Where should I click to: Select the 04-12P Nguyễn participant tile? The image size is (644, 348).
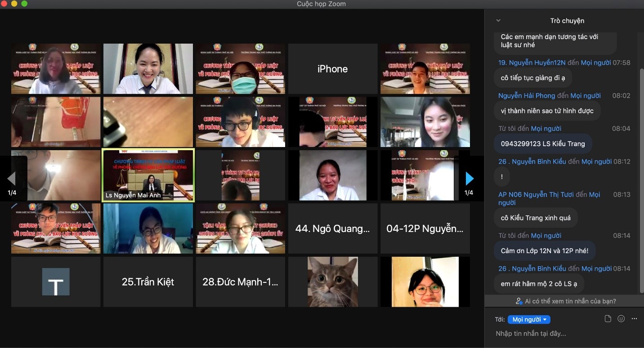tap(425, 228)
